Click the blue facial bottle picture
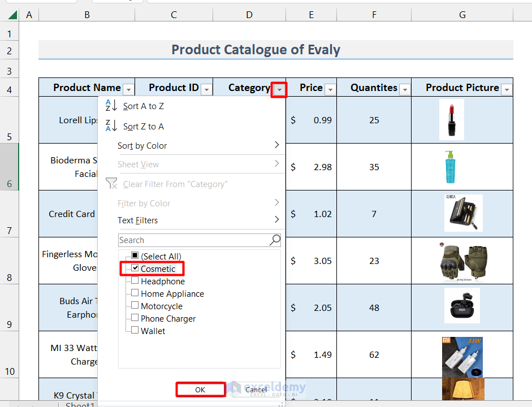Screen dimensions: 532x407 point(449,167)
